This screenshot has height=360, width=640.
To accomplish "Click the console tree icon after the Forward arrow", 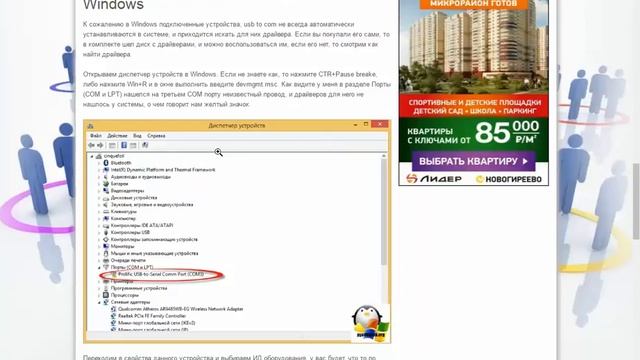I will click(112, 145).
